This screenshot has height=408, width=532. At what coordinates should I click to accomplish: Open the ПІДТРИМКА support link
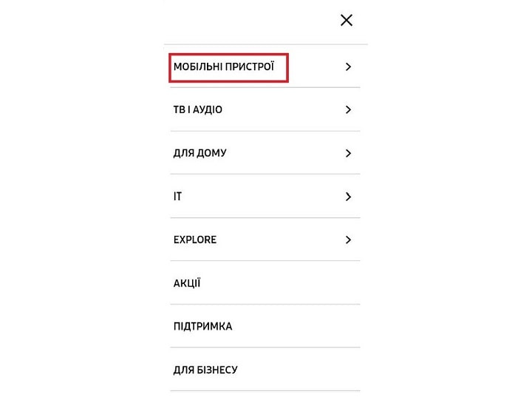203,326
